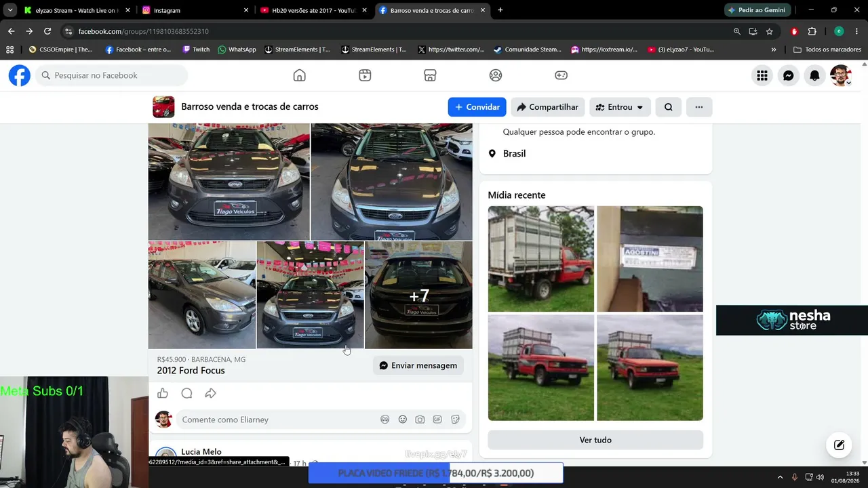Open the AGOSTINI sign media thumbnail
Screen dimensions: 868x488
650,259
